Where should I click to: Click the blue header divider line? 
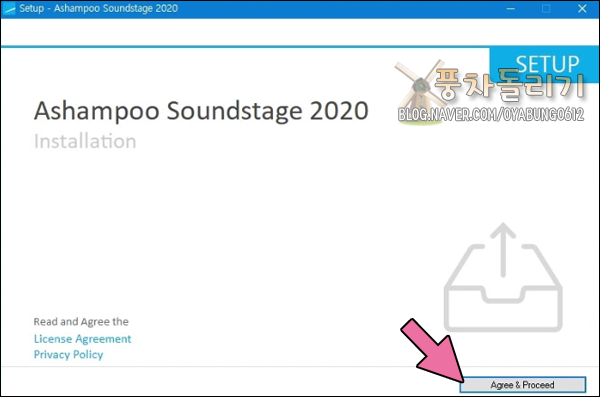[245, 47]
